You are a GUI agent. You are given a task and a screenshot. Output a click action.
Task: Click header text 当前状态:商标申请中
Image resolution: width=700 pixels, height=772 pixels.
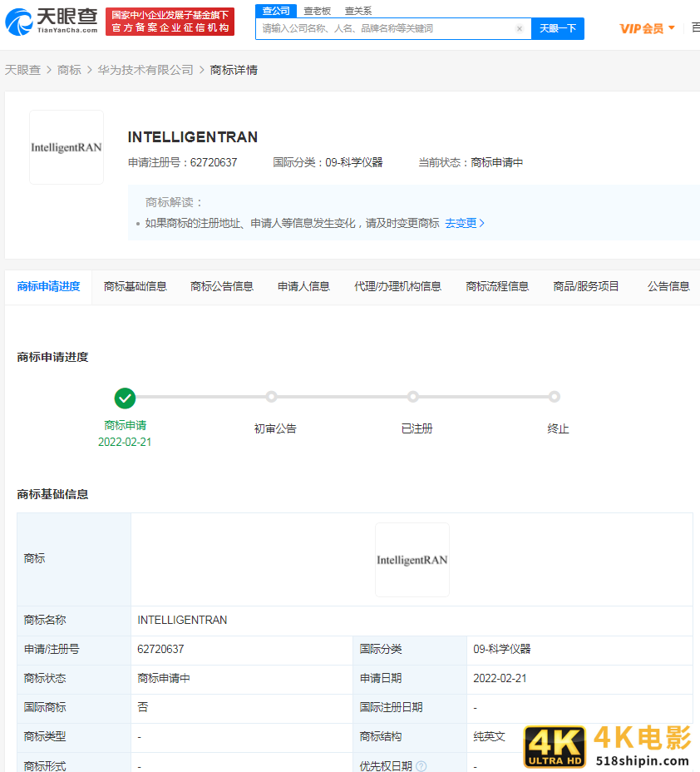click(471, 162)
